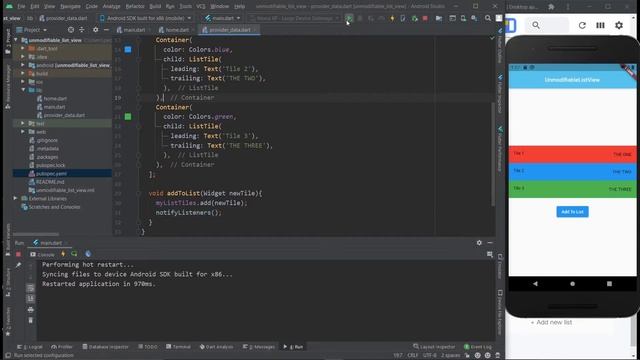The height and width of the screenshot is (360, 640).
Task: Click columns view icon in right browser window
Action: click(600, 25)
